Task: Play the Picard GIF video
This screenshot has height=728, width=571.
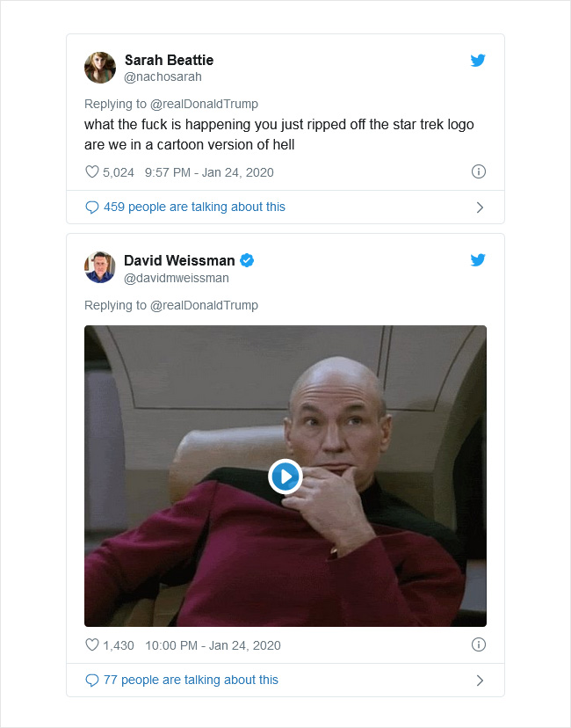Action: click(x=285, y=477)
